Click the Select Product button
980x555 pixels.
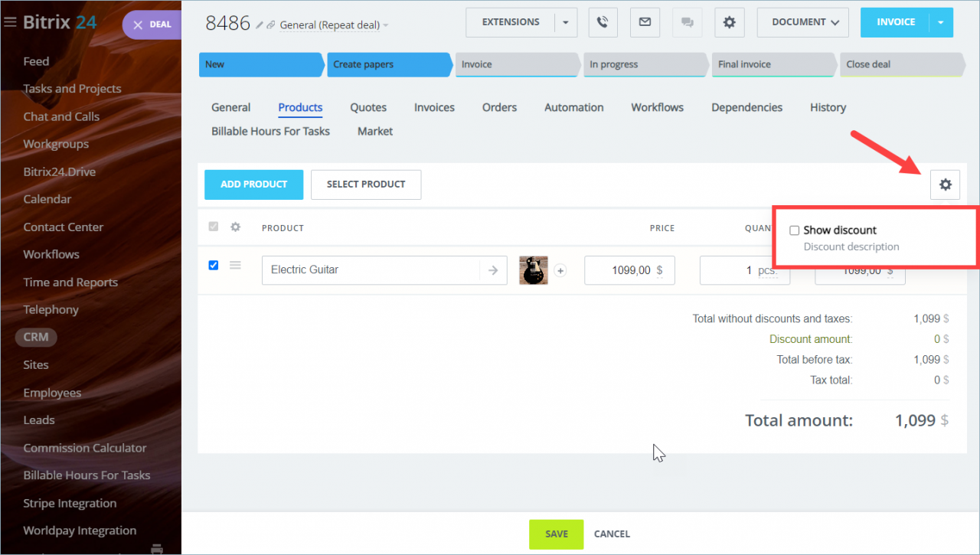coord(366,184)
